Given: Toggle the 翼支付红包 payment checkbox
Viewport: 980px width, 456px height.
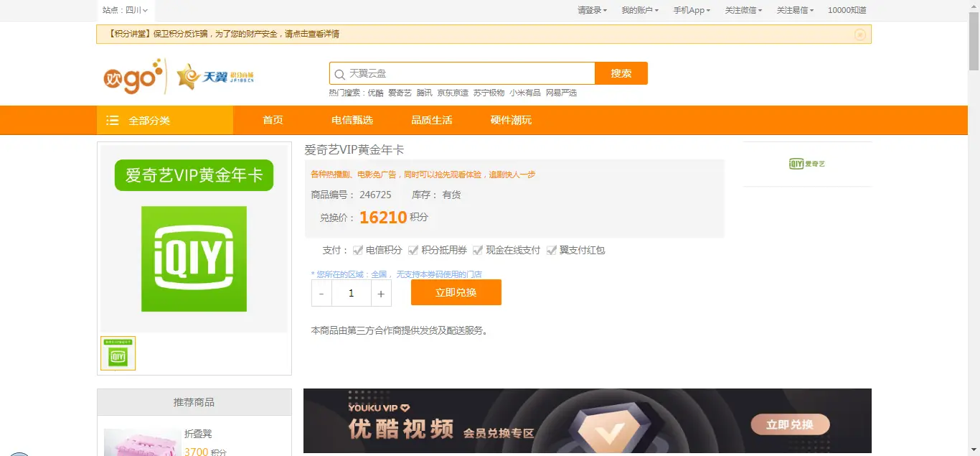Looking at the screenshot, I should pyautogui.click(x=552, y=251).
